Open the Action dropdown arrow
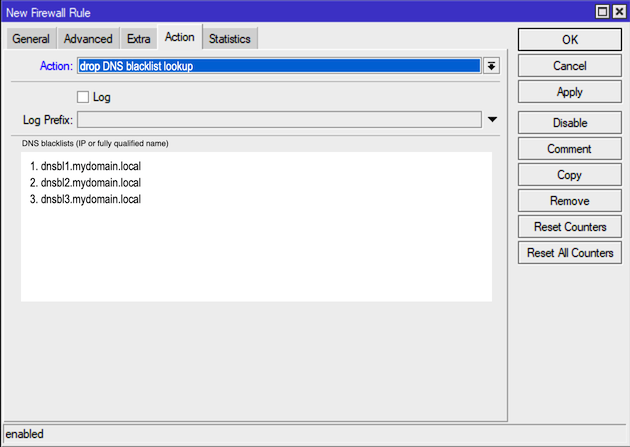Image resolution: width=630 pixels, height=447 pixels. (x=491, y=66)
